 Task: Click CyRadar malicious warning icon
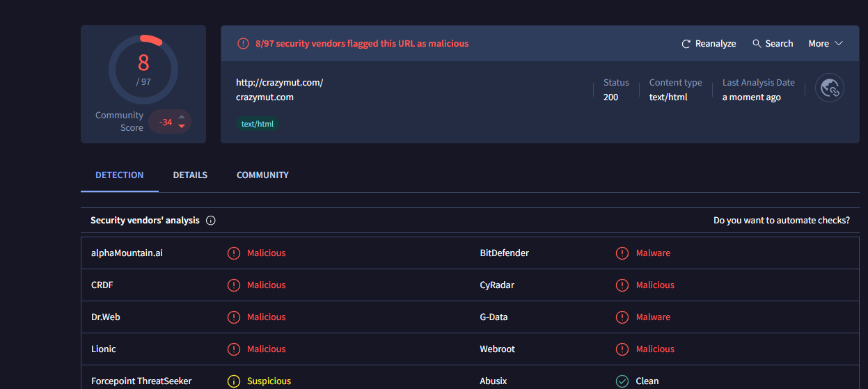click(x=622, y=285)
